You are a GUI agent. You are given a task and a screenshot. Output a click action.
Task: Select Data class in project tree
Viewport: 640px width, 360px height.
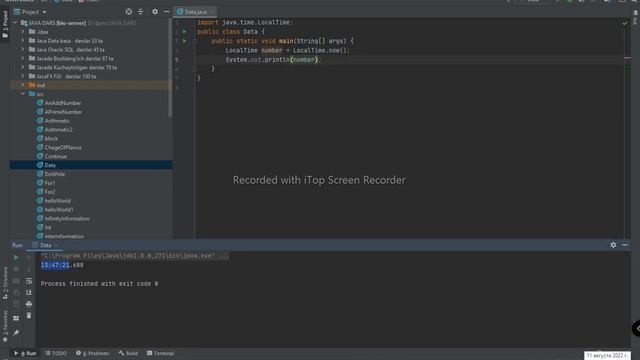point(50,165)
